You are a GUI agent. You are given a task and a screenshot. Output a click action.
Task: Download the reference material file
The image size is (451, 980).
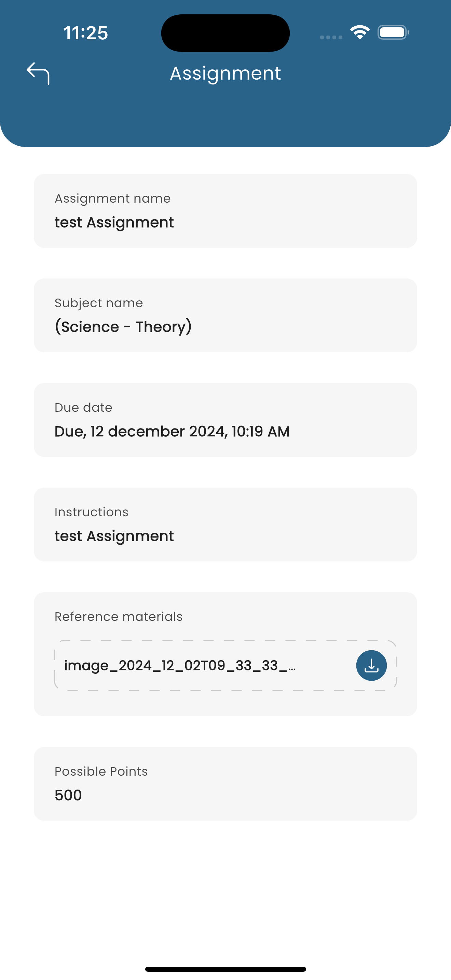coord(371,665)
